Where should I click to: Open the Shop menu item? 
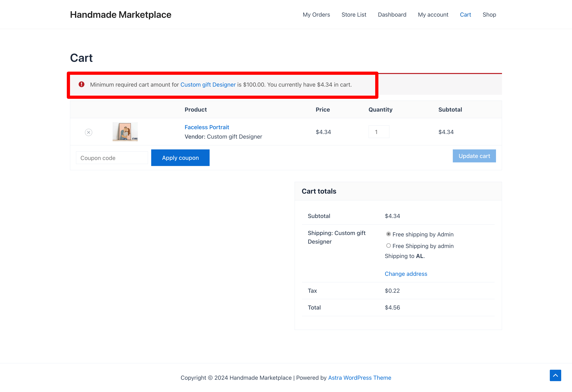489,14
